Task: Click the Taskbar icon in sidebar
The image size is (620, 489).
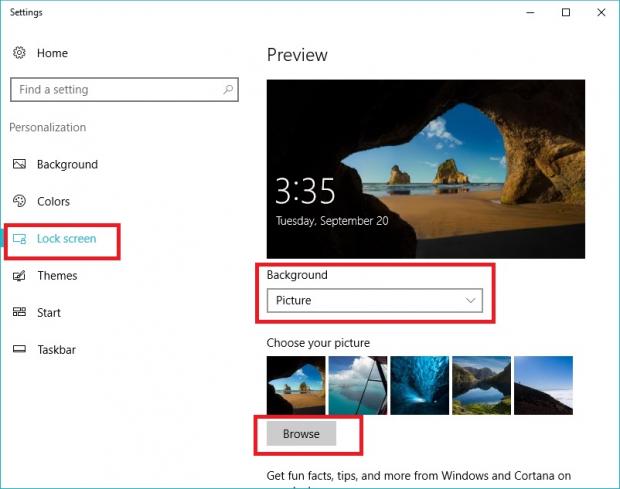Action: click(x=19, y=350)
